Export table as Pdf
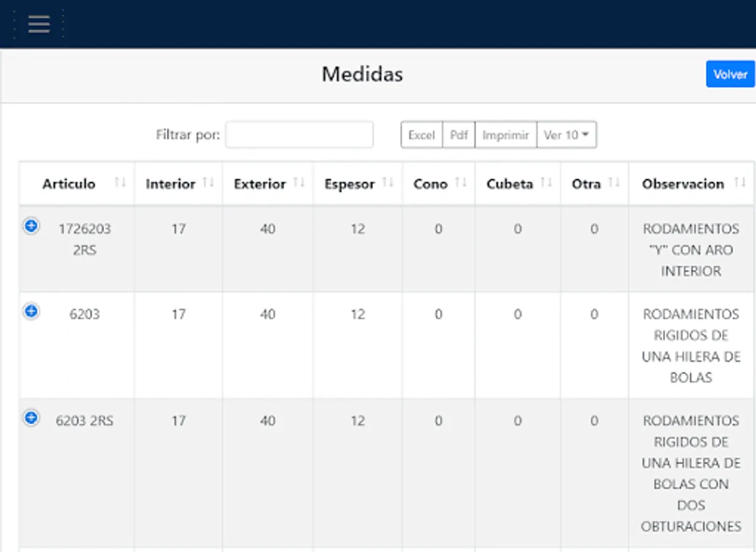This screenshot has width=756, height=552. [459, 135]
